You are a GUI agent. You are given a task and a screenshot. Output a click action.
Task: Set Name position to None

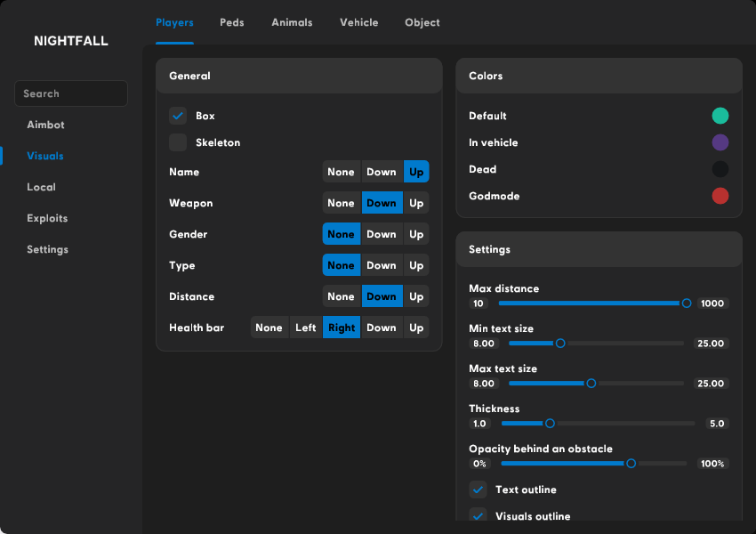(341, 172)
